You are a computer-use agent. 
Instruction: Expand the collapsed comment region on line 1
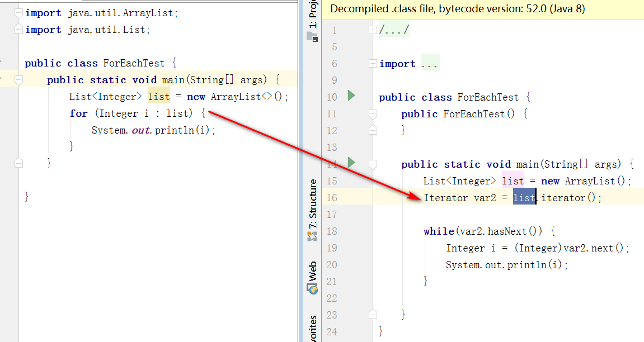click(373, 30)
